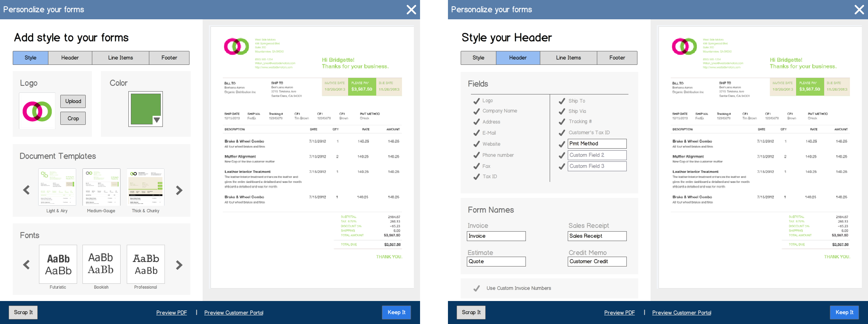The width and height of the screenshot is (868, 324).
Task: Click the Sales Receipt name field
Action: click(x=597, y=236)
